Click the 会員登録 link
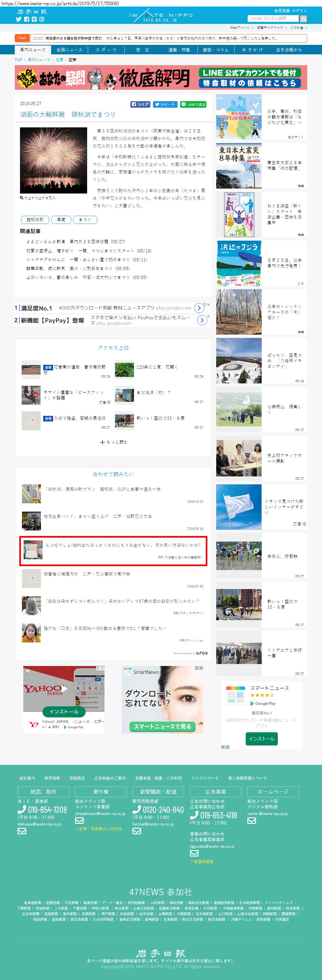 (282, 11)
